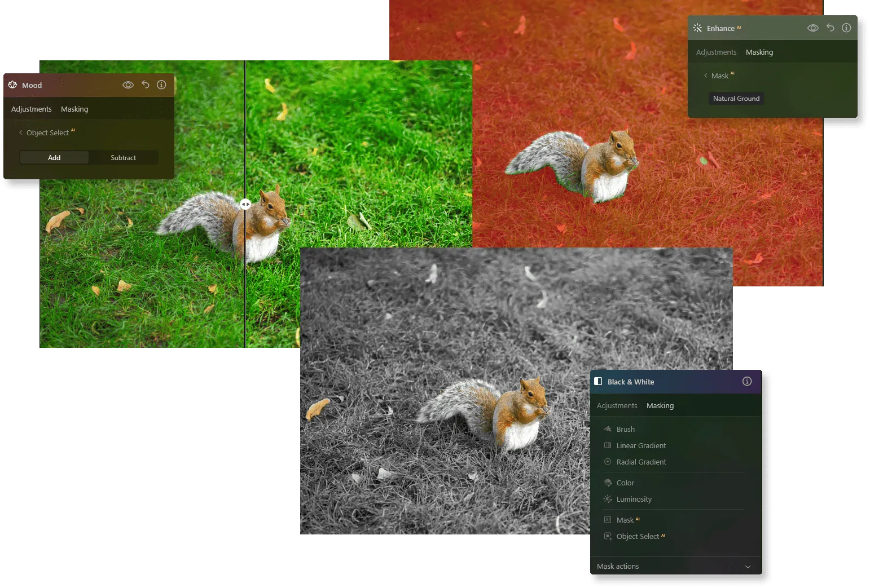Switch to the Adjustments tab in Mood panel
Viewport: 870px width, 588px height.
point(31,109)
